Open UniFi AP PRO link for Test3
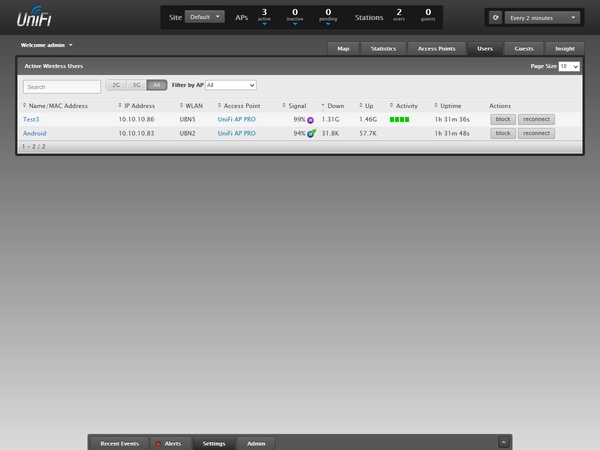Image resolution: width=600 pixels, height=450 pixels. coord(236,119)
